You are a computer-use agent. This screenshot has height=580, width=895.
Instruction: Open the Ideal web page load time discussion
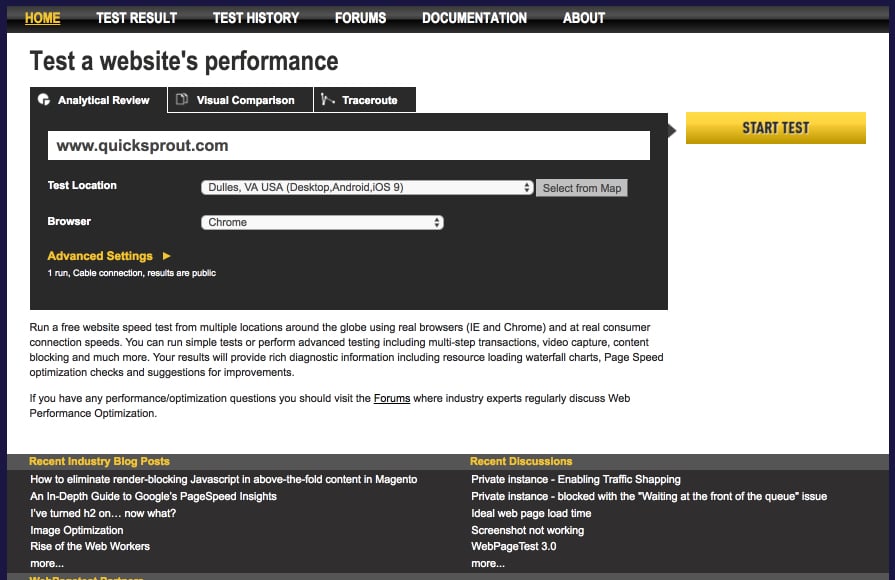coord(531,513)
